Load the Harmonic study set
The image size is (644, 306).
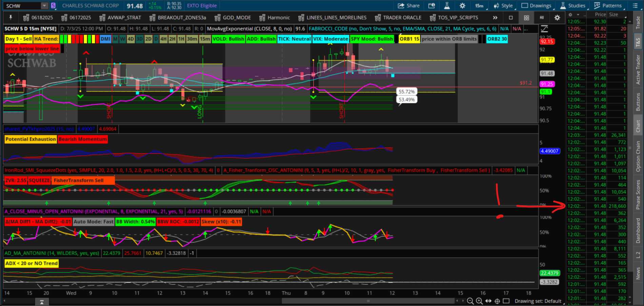click(275, 18)
